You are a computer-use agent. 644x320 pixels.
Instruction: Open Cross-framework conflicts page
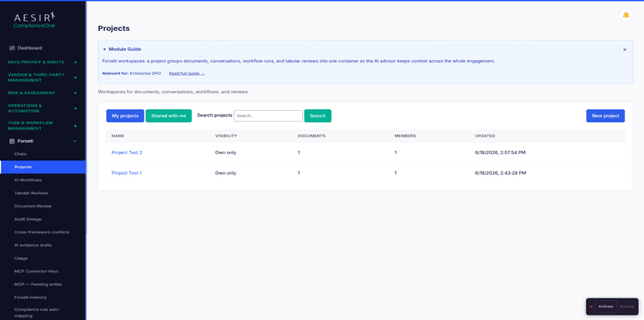tap(42, 232)
